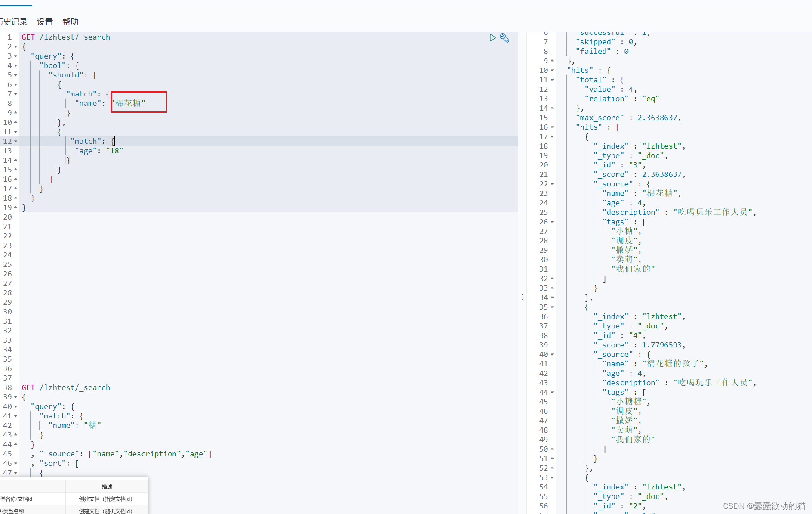The height and width of the screenshot is (514, 812).
Task: Open the 帮助 help menu
Action: 71,22
